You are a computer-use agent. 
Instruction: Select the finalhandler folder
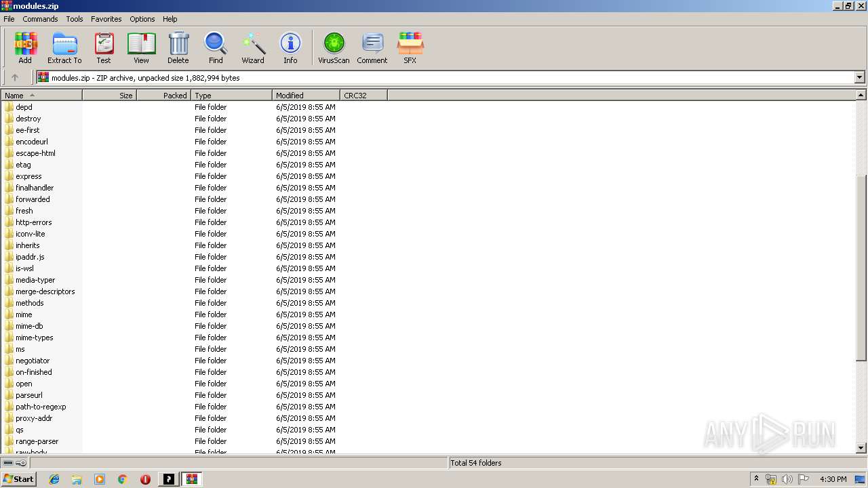35,188
